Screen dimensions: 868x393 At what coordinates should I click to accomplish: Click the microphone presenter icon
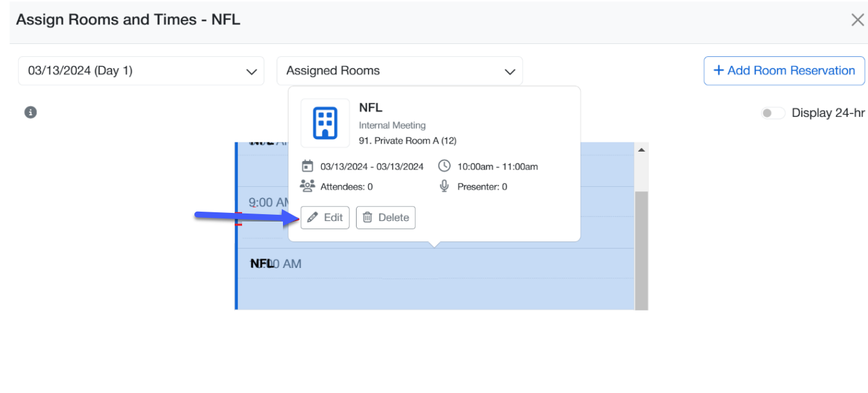[444, 186]
